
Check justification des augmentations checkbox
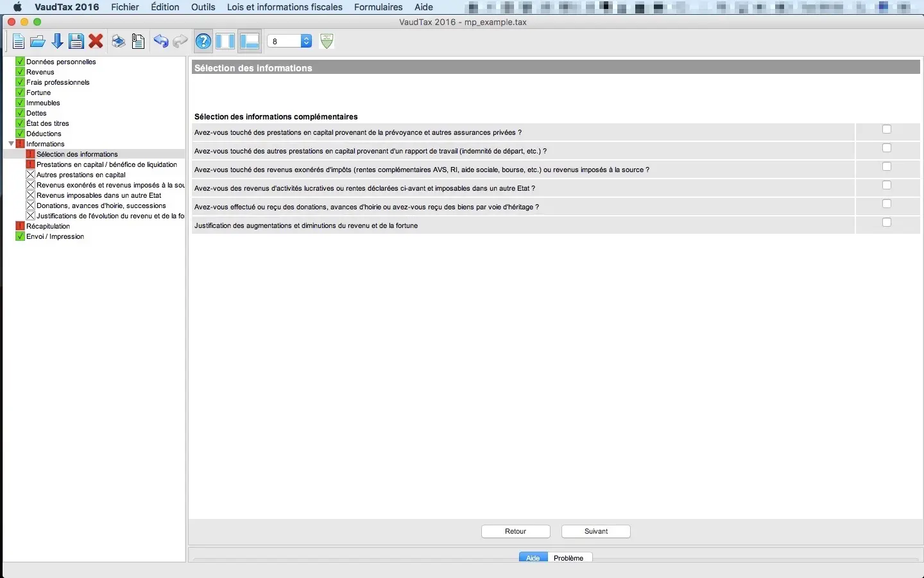[887, 222]
